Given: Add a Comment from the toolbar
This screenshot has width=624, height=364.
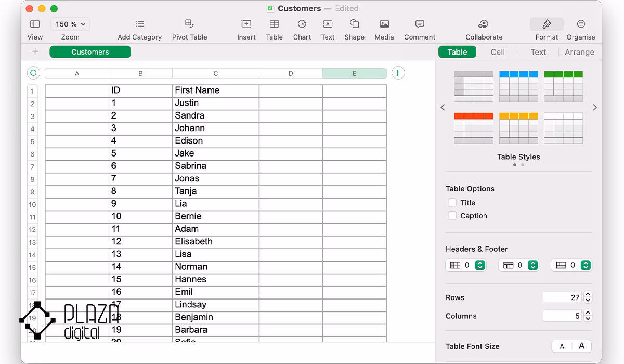Looking at the screenshot, I should (x=420, y=30).
